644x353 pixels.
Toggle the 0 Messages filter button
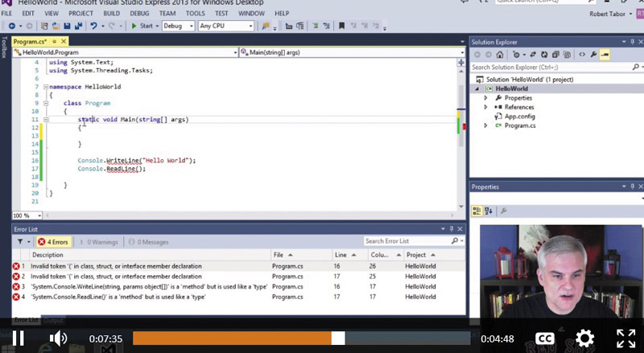pos(148,242)
